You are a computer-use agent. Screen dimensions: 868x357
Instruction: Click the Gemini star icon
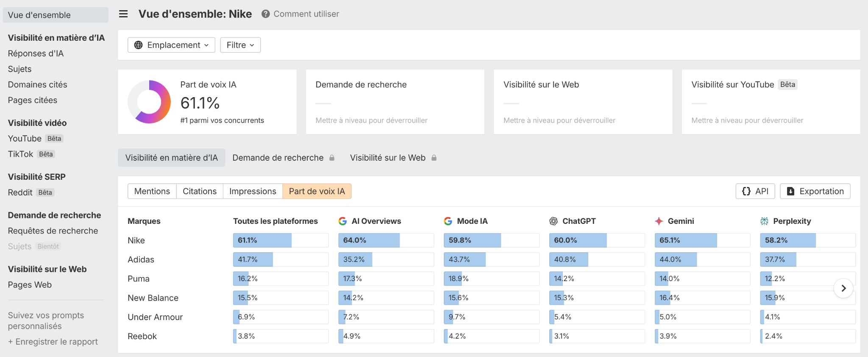[x=659, y=221]
